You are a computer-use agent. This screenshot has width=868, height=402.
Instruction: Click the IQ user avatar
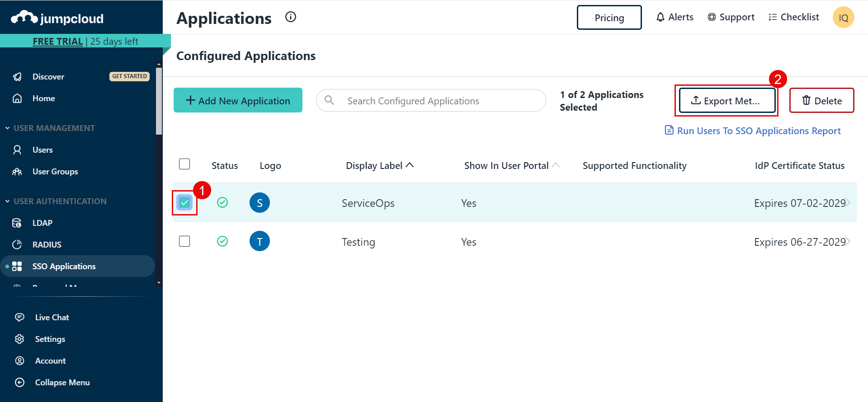point(843,18)
